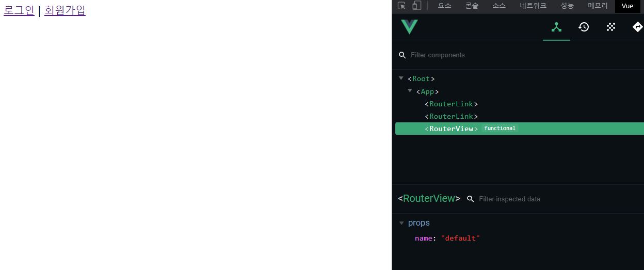Viewport: 644px width, 270px height.
Task: Select the 성능 tab
Action: click(x=567, y=6)
